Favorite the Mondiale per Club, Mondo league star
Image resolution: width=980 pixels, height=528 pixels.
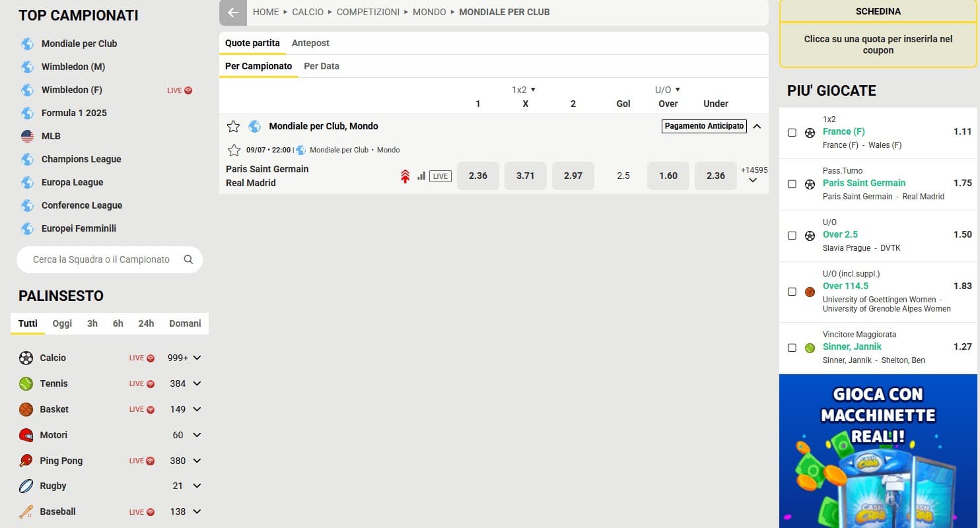pyautogui.click(x=233, y=126)
